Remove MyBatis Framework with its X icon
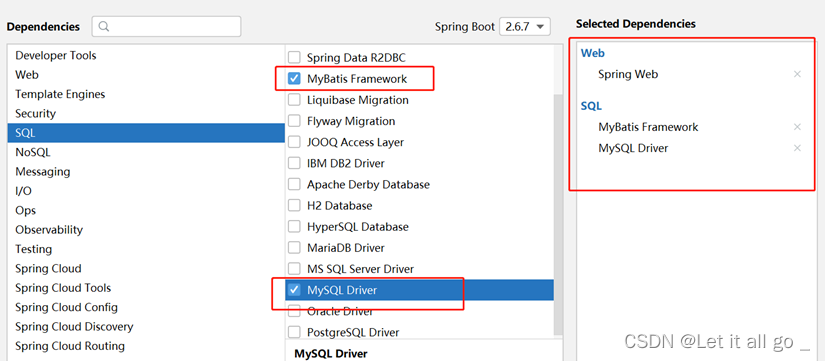 (x=797, y=127)
